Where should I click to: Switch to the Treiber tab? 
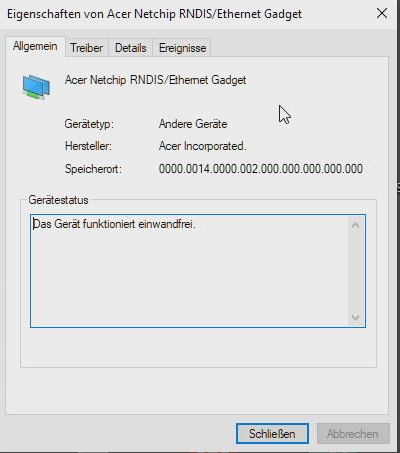[87, 48]
